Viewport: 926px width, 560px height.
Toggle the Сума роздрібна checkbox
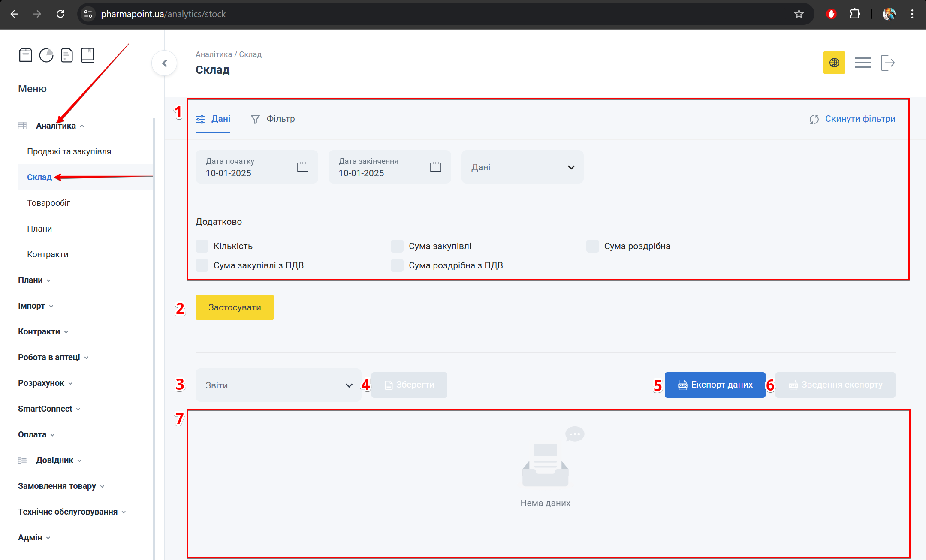[x=592, y=246]
